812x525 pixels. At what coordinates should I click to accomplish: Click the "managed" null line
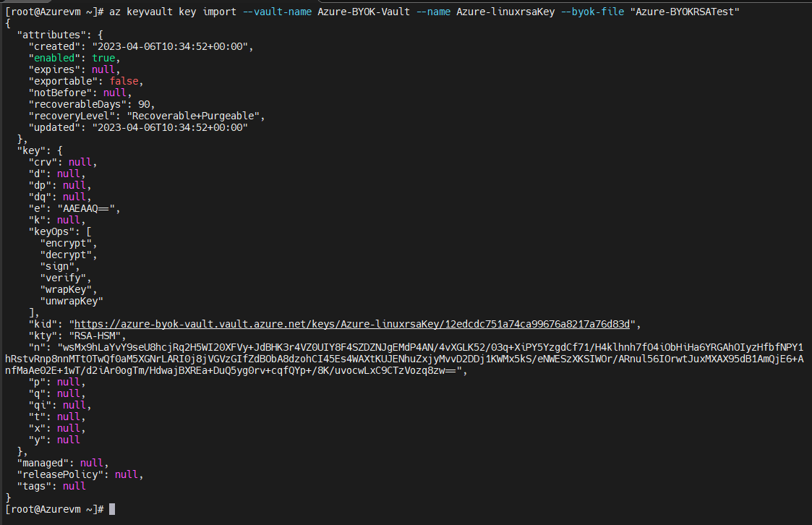click(x=63, y=463)
